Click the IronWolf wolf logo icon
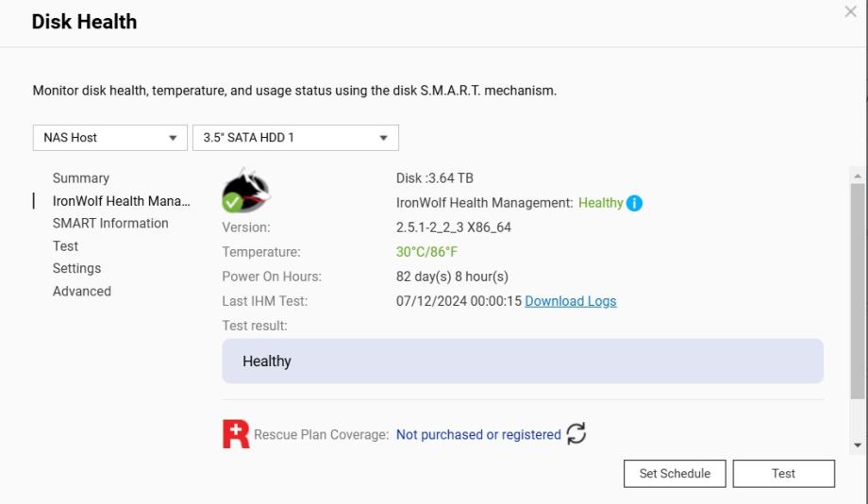The image size is (868, 504). point(245,190)
